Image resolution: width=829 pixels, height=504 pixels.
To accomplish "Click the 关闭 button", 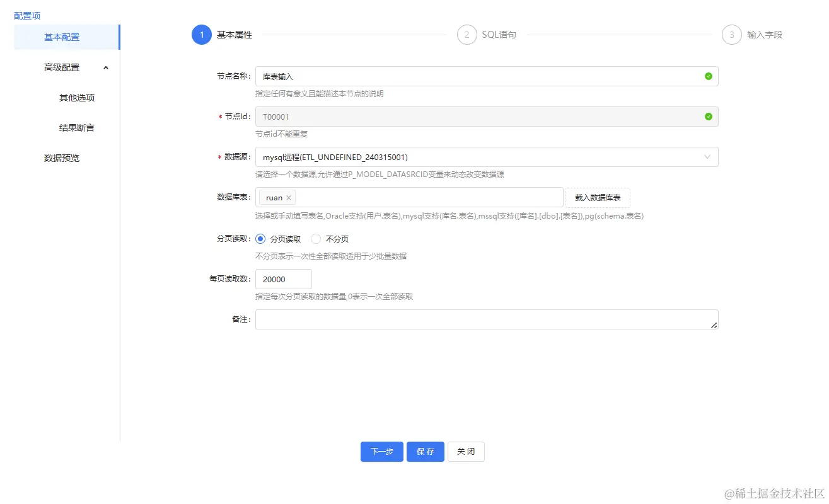I will coord(466,452).
